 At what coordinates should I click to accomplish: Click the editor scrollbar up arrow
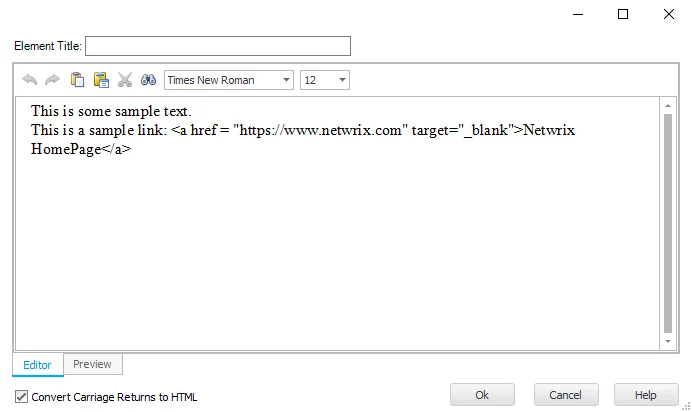668,106
